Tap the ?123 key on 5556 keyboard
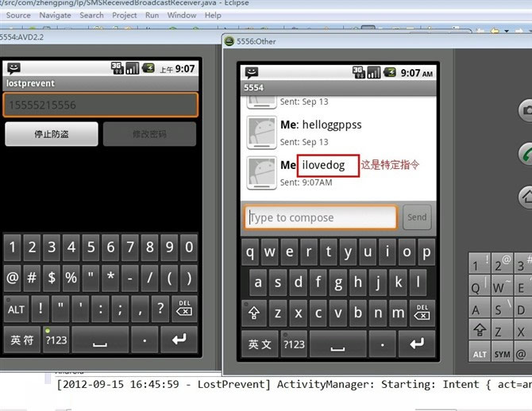532x411 pixels. pos(294,344)
